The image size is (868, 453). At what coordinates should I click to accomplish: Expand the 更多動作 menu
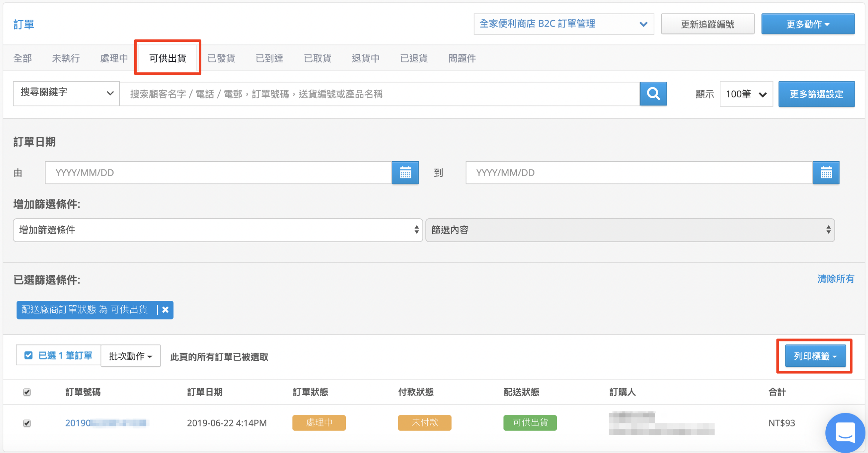point(808,24)
